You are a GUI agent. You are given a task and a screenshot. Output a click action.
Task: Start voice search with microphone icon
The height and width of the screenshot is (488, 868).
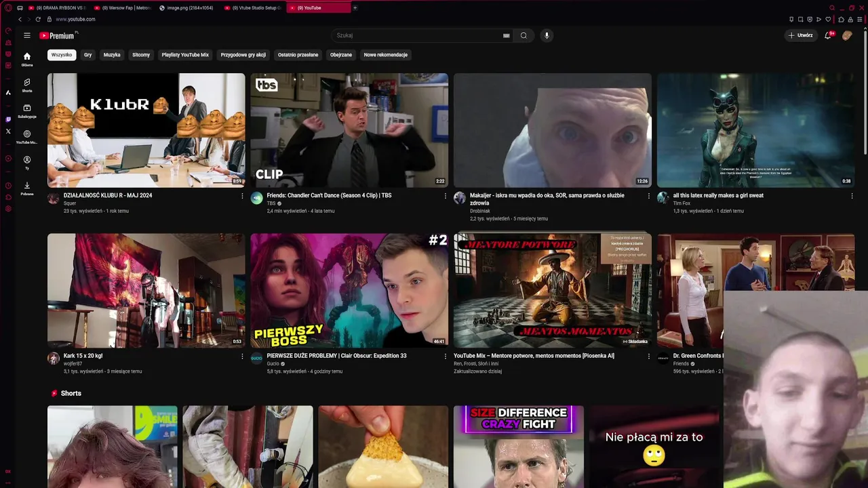(x=547, y=35)
